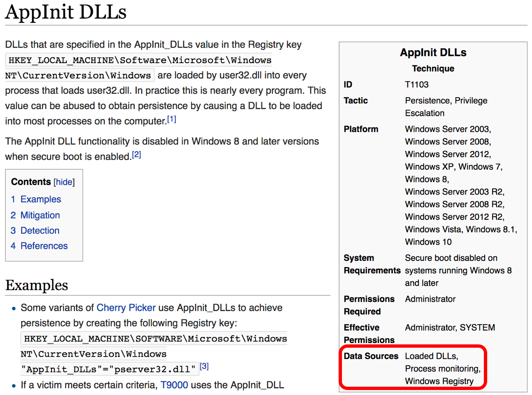532x395 pixels.
Task: Click the Permissions Required label
Action: tap(369, 305)
